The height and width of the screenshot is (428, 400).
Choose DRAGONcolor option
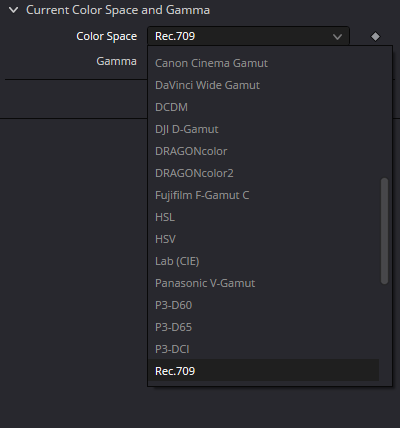pos(263,151)
